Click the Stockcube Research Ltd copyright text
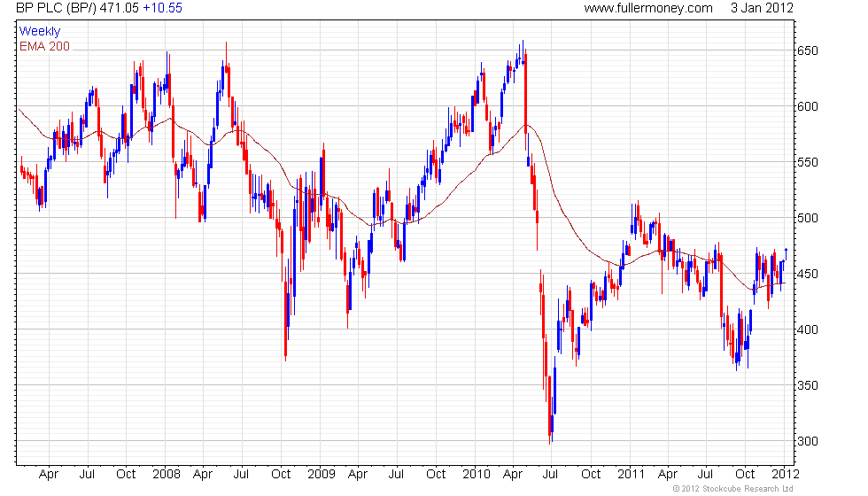Screen dimensions: 868x496 pyautogui.click(x=733, y=489)
